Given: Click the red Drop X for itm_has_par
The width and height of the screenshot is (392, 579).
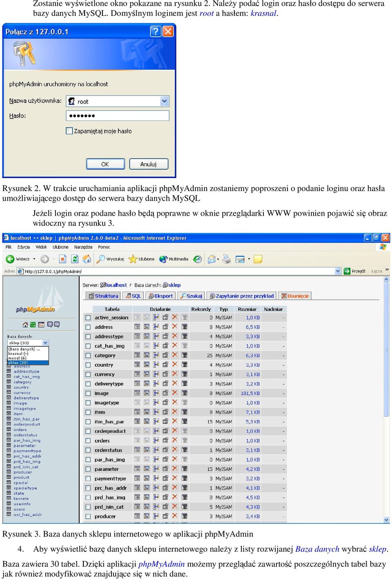Looking at the screenshot, I should click(x=175, y=421).
